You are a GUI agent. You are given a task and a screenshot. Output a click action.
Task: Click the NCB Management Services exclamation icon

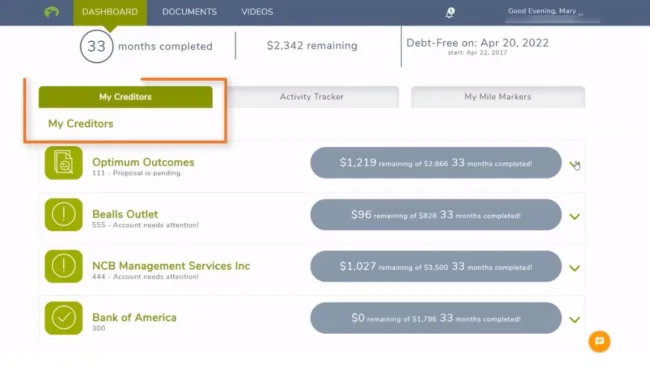coord(64,266)
